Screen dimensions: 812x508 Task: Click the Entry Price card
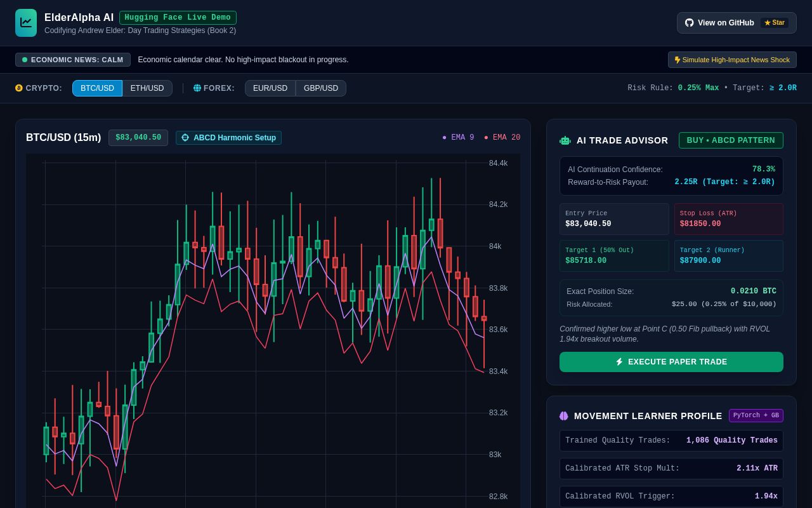click(x=614, y=219)
